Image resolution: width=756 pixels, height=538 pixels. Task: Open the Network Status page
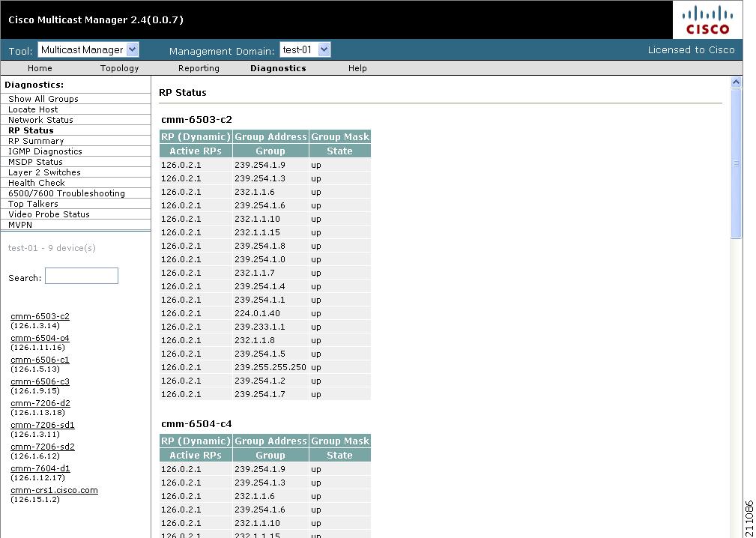coord(40,119)
